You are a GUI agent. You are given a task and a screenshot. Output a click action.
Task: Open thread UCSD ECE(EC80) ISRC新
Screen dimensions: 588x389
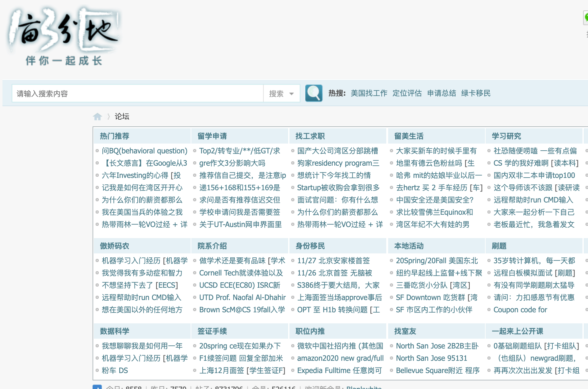point(240,285)
